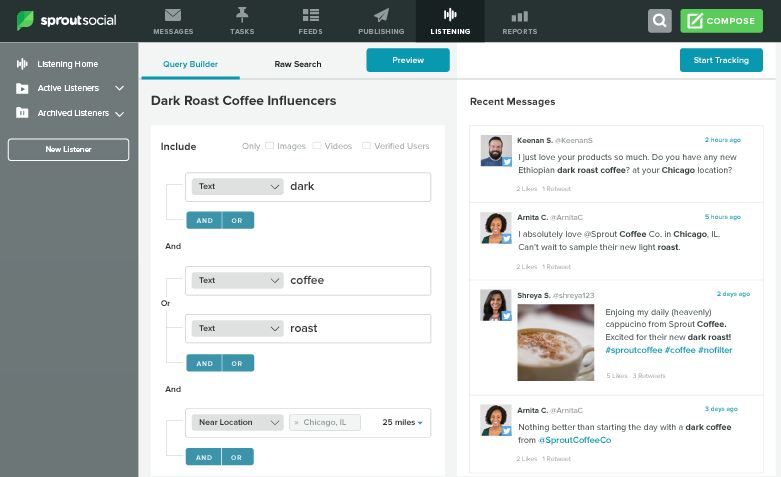Screen dimensions: 781x477
Task: Click the Start Tracking button
Action: point(721,60)
